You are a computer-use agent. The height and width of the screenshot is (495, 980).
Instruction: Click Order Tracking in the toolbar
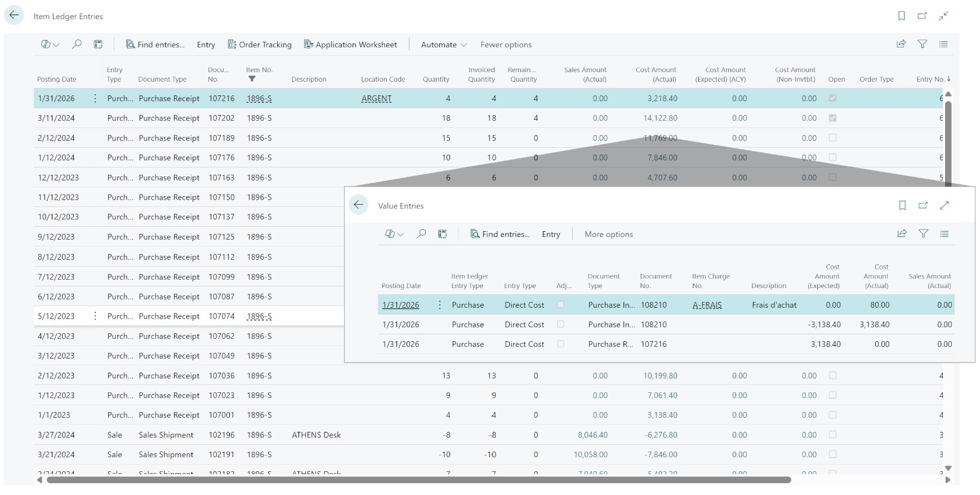(260, 45)
